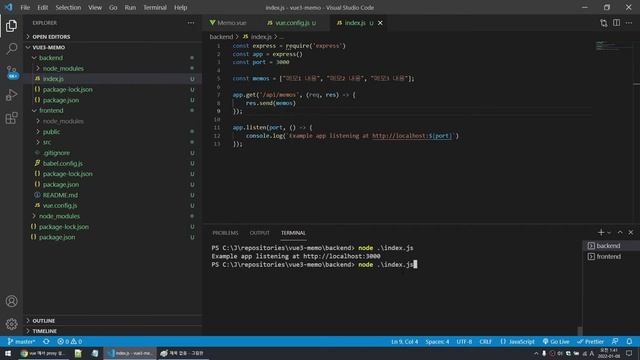Viewport: 640px width, 360px height.
Task: Open notifications bell in status bar
Action: tap(629, 342)
